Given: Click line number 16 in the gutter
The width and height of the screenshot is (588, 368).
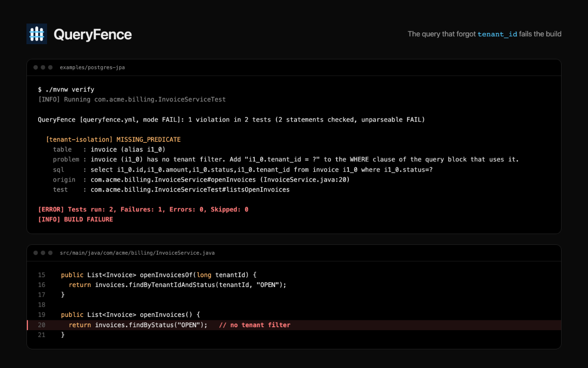Looking at the screenshot, I should coord(42,285).
